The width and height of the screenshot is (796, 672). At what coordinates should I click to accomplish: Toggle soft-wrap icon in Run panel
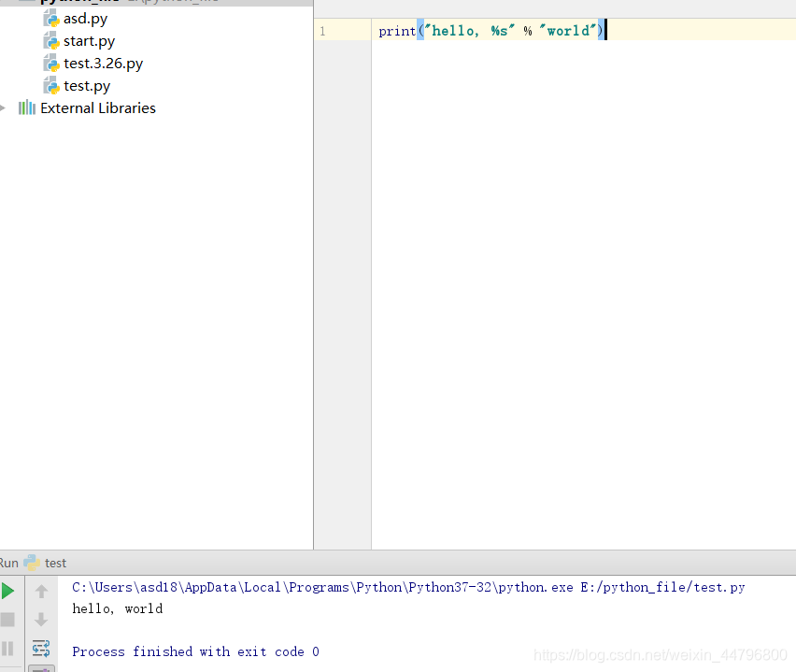(x=41, y=649)
